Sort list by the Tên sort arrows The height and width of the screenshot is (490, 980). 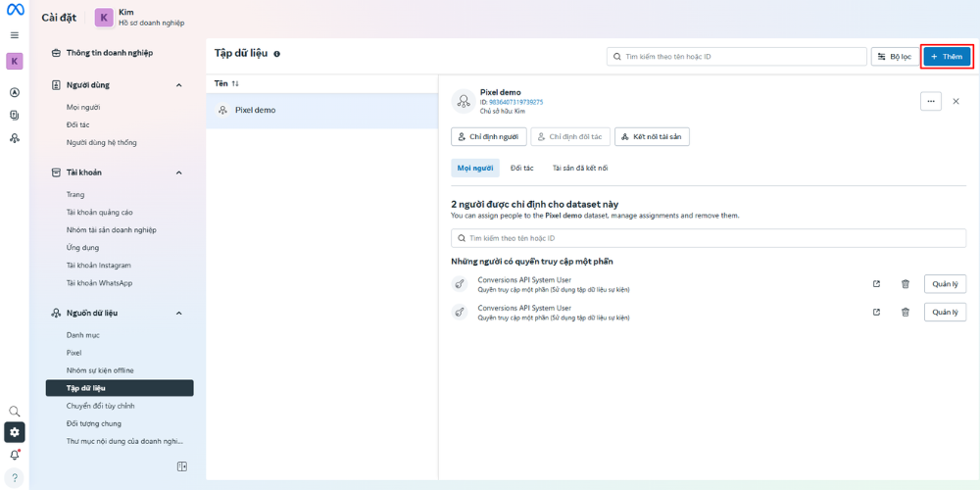pyautogui.click(x=235, y=83)
